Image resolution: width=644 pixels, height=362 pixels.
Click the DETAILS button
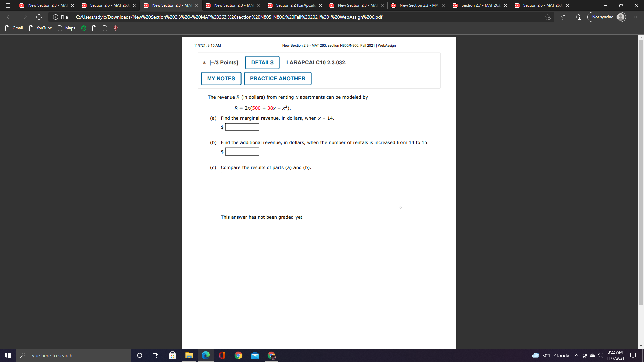coord(262,62)
